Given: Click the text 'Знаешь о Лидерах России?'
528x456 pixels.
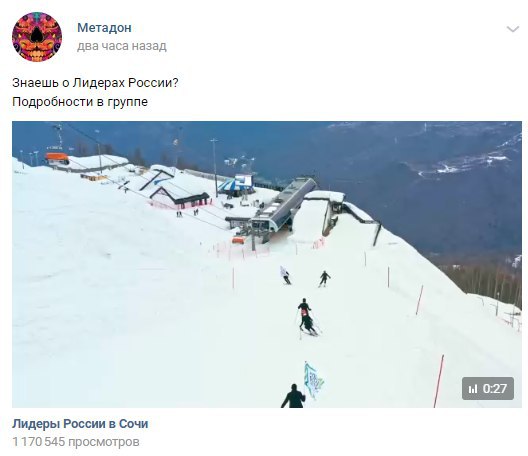Looking at the screenshot, I should tap(95, 83).
